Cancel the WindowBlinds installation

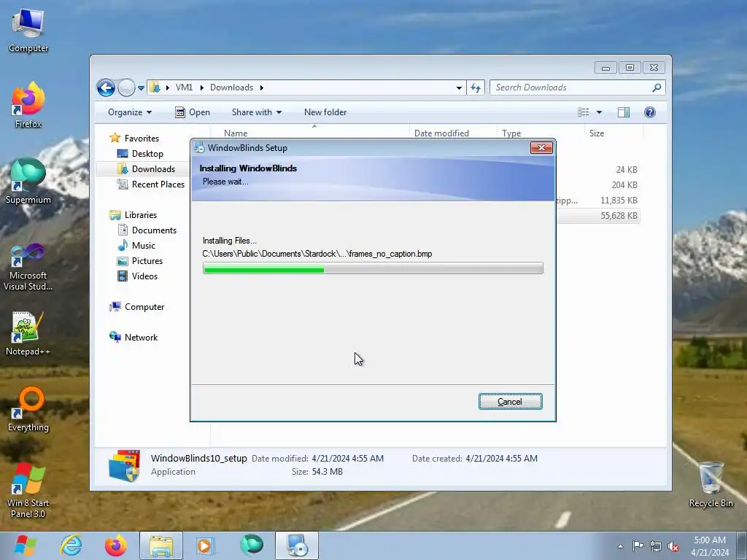tap(510, 402)
